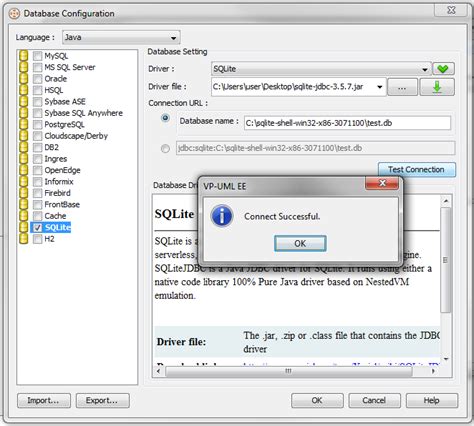The width and height of the screenshot is (474, 426).
Task: Click the scroll up arrow in description panel
Action: coord(446,201)
